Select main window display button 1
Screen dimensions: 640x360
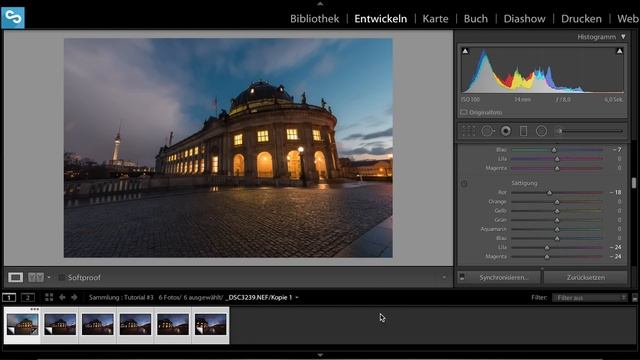pos(9,298)
